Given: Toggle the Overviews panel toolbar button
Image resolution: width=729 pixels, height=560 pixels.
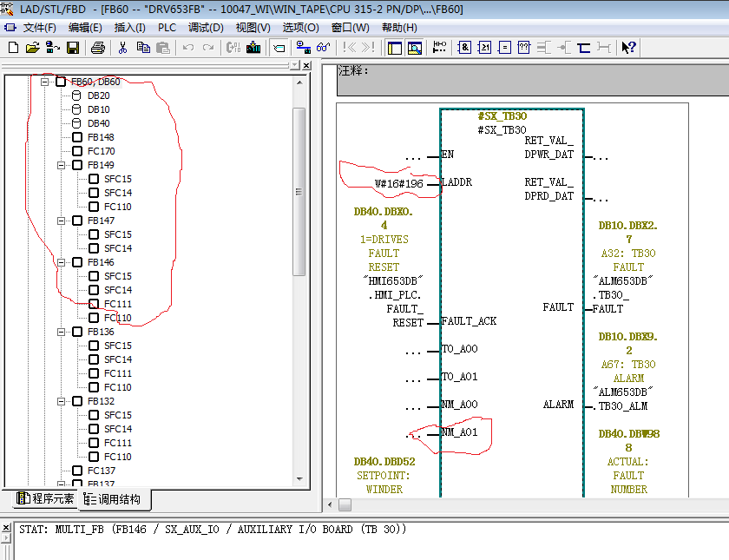Looking at the screenshot, I should (x=395, y=48).
